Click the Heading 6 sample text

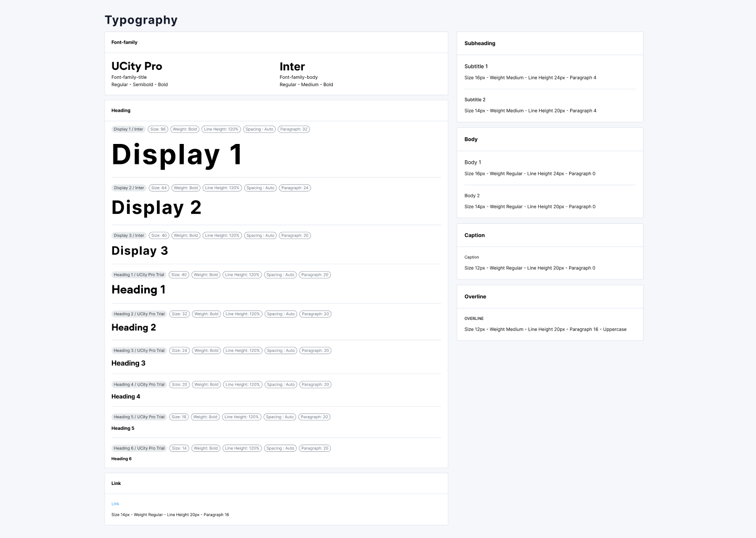coord(121,458)
